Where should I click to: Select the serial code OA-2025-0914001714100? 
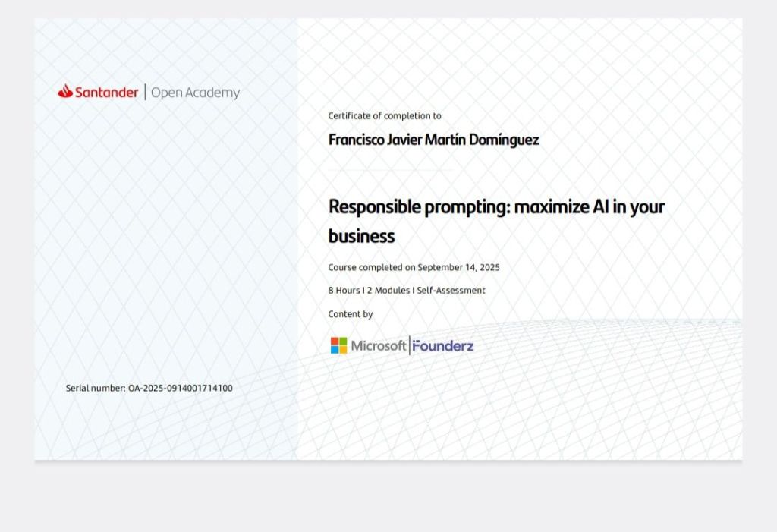(181, 389)
